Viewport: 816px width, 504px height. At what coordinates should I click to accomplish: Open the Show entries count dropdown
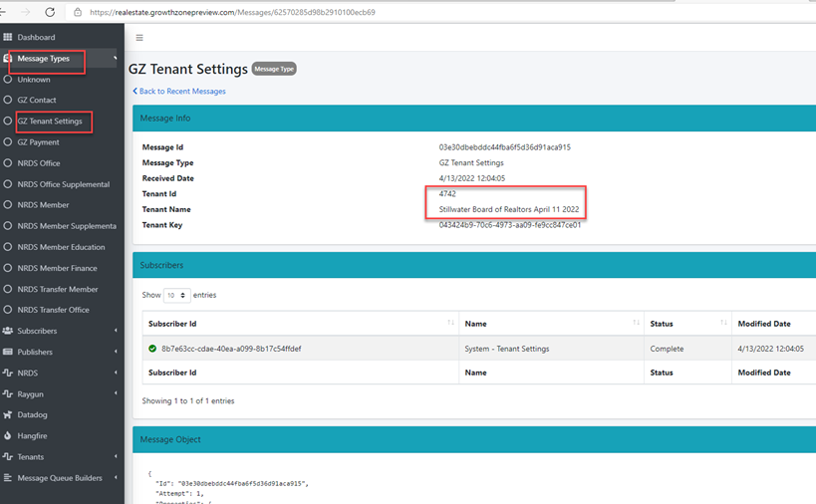pos(177,296)
